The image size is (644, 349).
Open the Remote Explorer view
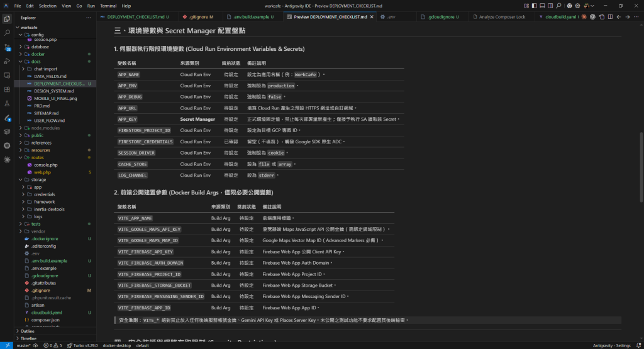(x=7, y=75)
